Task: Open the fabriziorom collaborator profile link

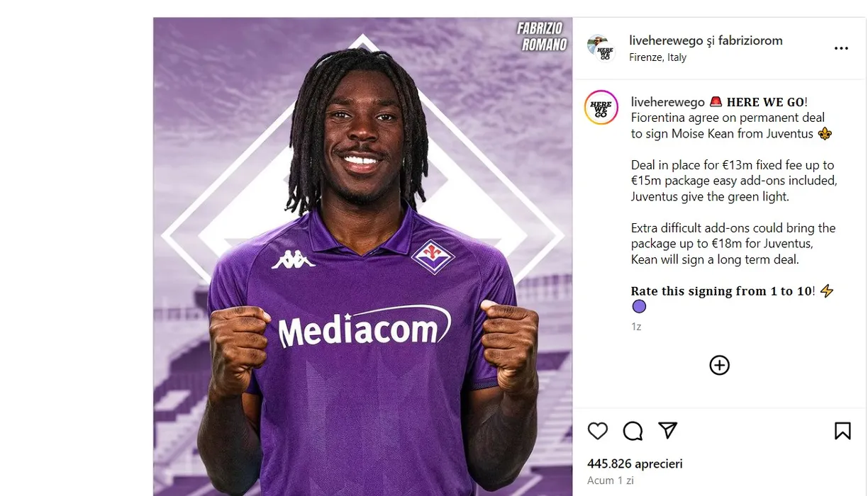Action: [x=750, y=40]
